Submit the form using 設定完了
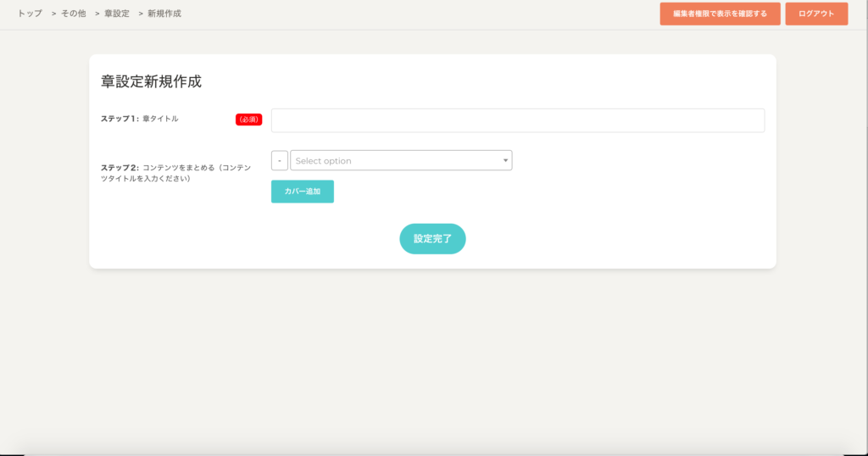The image size is (868, 456). click(432, 239)
